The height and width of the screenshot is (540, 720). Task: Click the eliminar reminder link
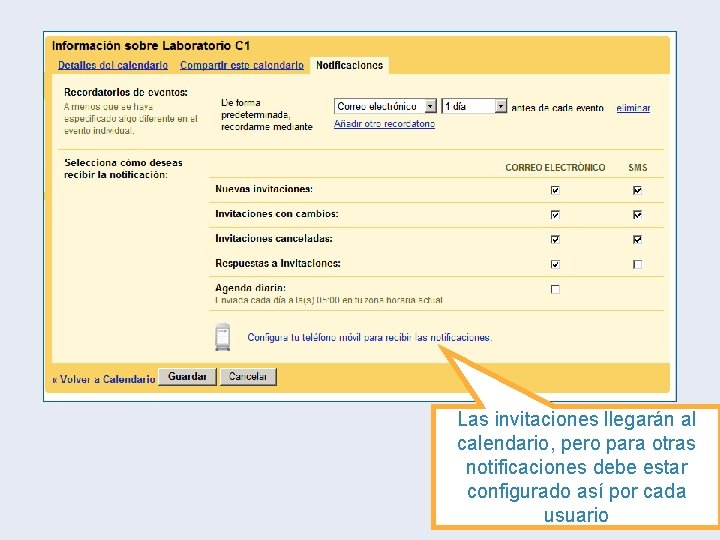[x=633, y=108]
